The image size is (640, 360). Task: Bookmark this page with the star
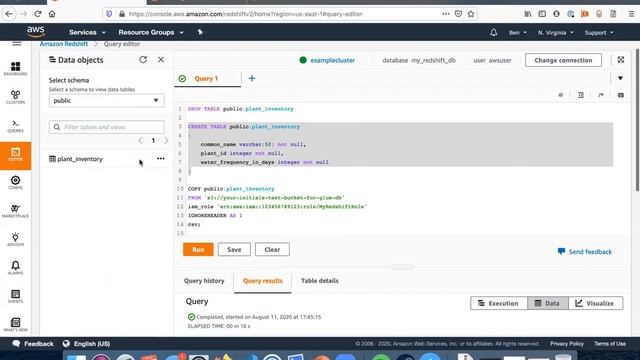[471, 13]
